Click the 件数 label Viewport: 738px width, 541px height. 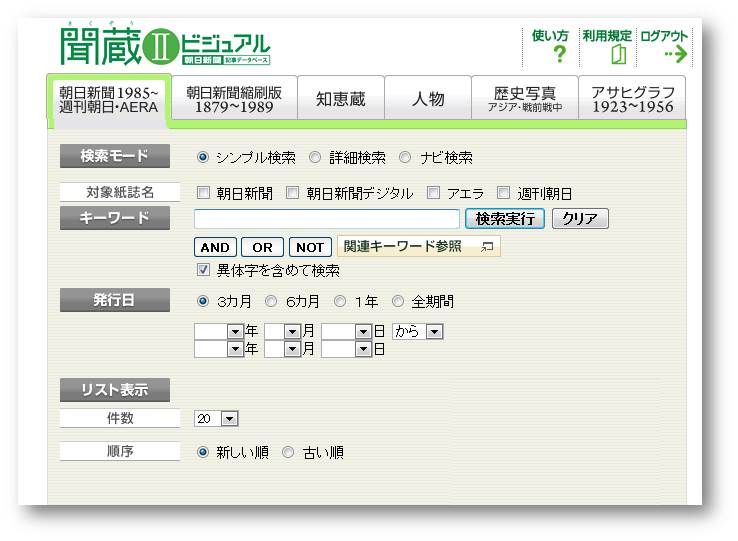[x=120, y=418]
